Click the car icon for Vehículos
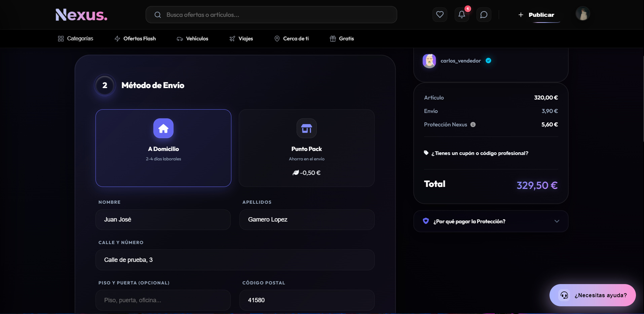The image size is (644, 314). click(180, 39)
